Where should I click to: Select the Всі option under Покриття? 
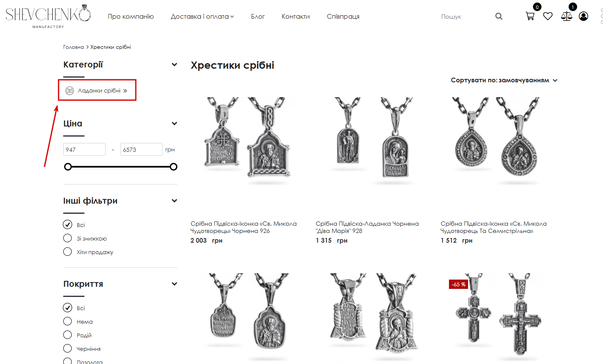[x=67, y=308]
